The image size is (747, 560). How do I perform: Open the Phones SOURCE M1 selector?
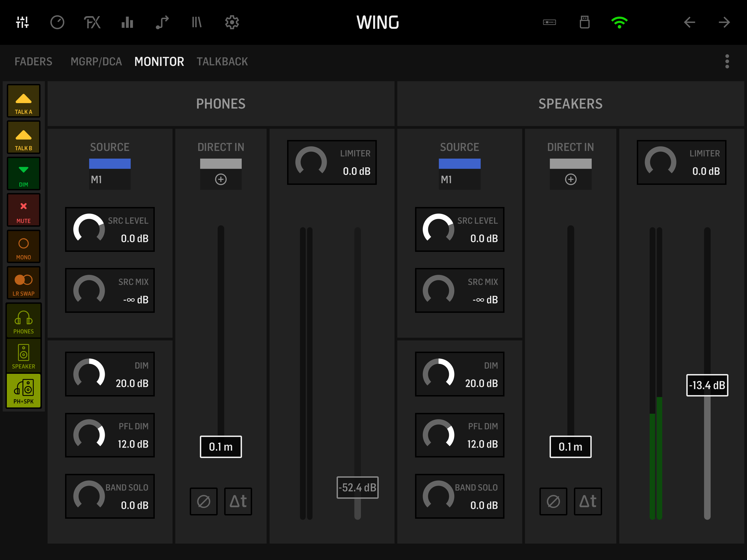pyautogui.click(x=110, y=174)
